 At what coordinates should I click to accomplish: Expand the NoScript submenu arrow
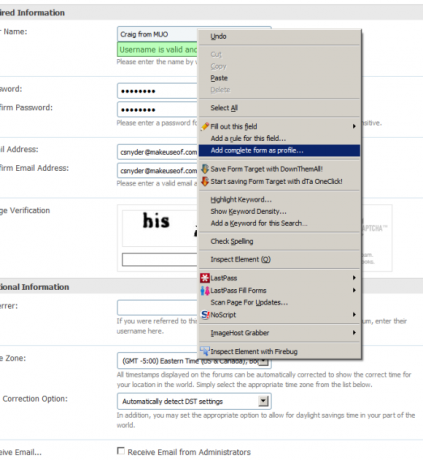[354, 315]
